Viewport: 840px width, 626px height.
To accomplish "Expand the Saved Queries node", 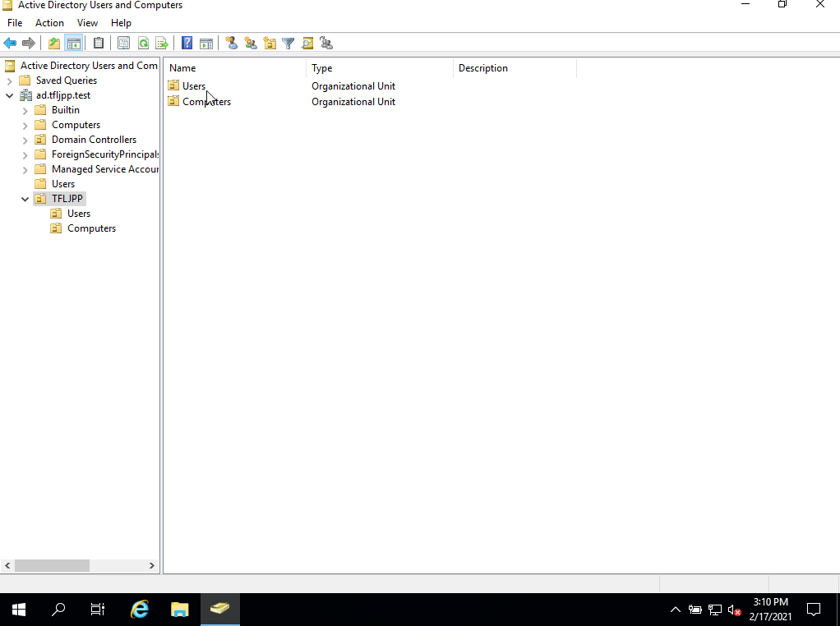I will coord(10,81).
